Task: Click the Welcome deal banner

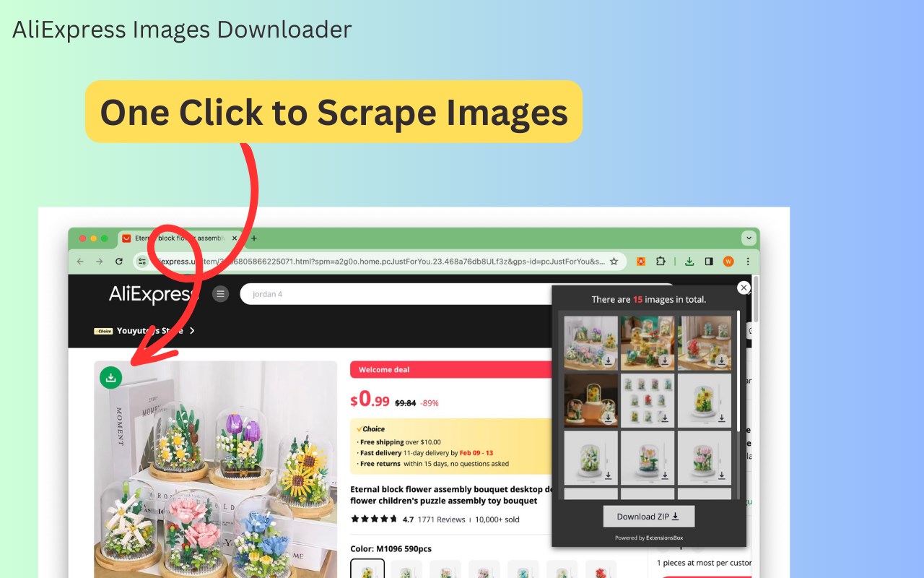Action: click(452, 369)
